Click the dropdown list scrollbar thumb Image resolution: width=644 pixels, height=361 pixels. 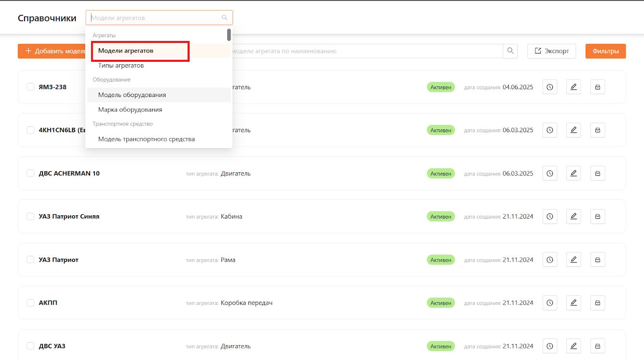point(229,35)
